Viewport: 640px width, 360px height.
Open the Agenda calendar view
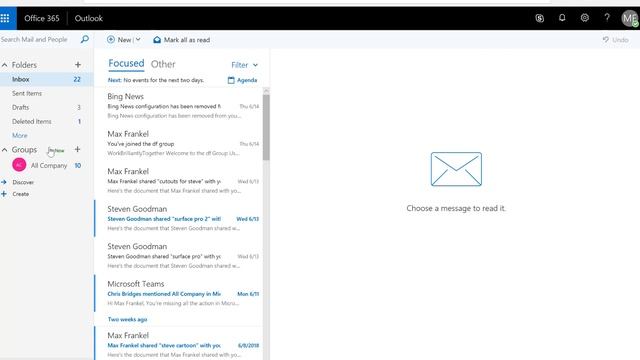click(x=242, y=80)
